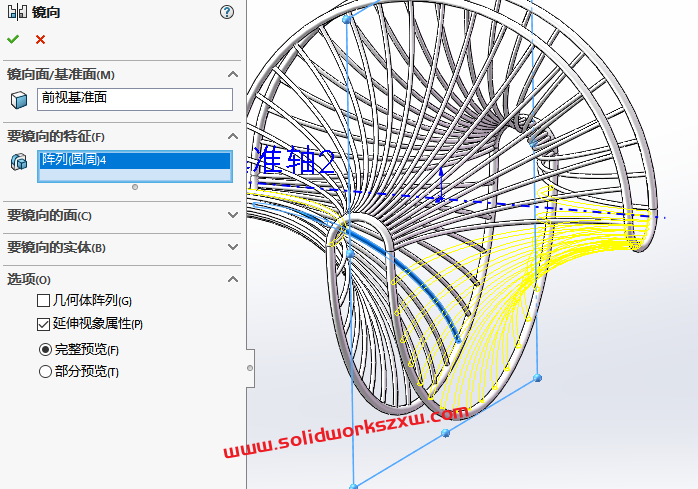Select 阵列(圆周)4 in the features list

pos(135,160)
